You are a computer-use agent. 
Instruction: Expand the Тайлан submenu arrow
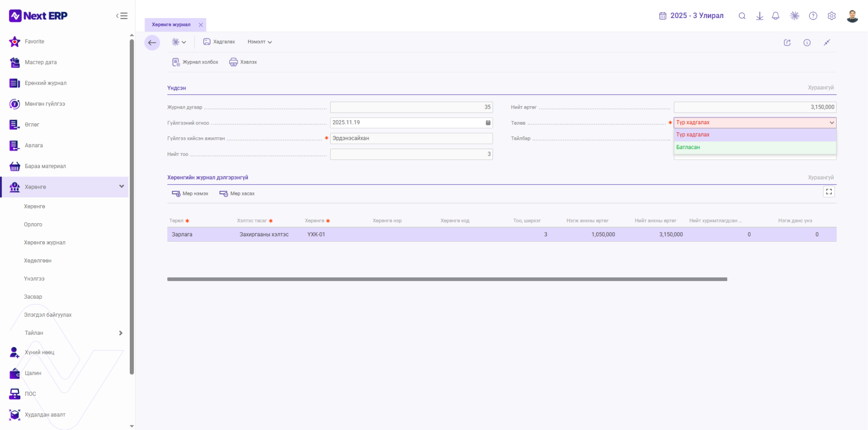(121, 333)
